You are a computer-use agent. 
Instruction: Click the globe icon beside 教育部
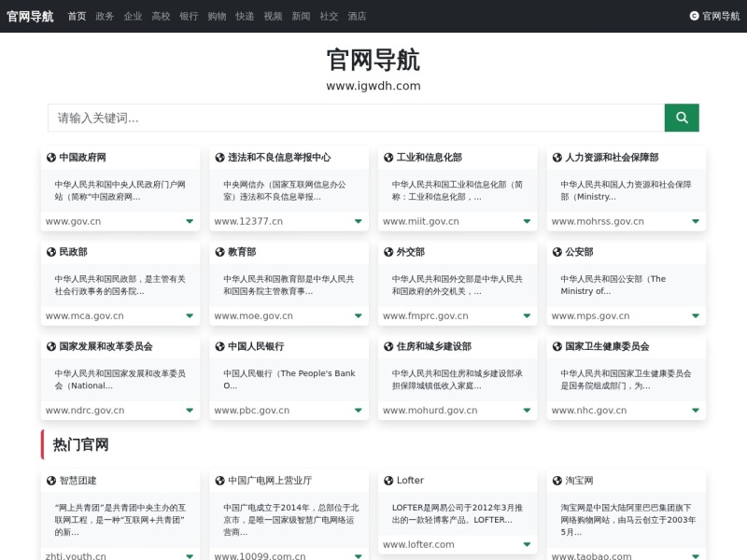[x=219, y=252]
